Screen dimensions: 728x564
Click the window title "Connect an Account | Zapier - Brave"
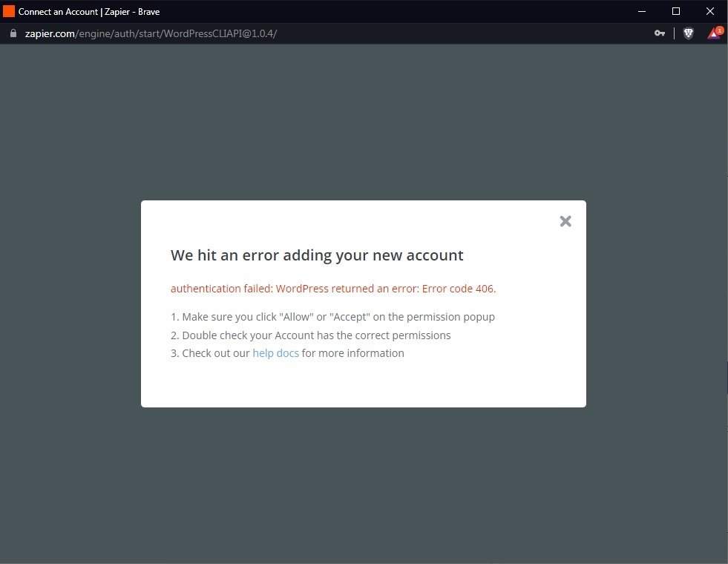tap(88, 12)
